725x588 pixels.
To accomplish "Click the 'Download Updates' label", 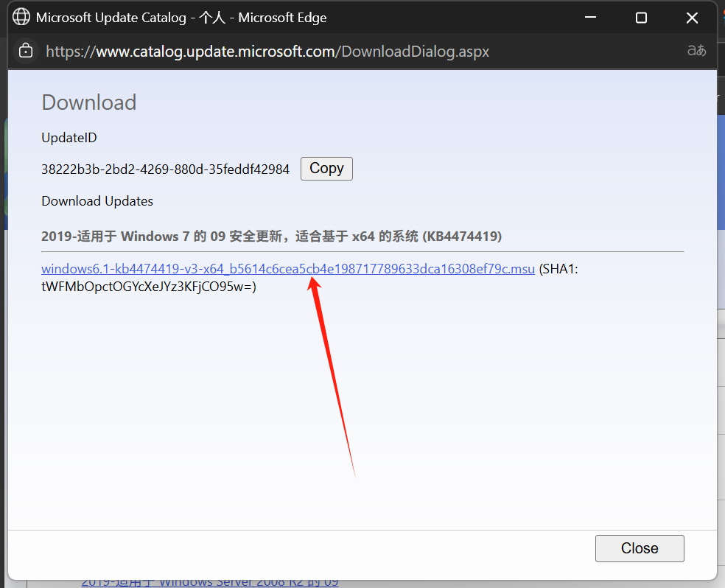I will click(97, 201).
